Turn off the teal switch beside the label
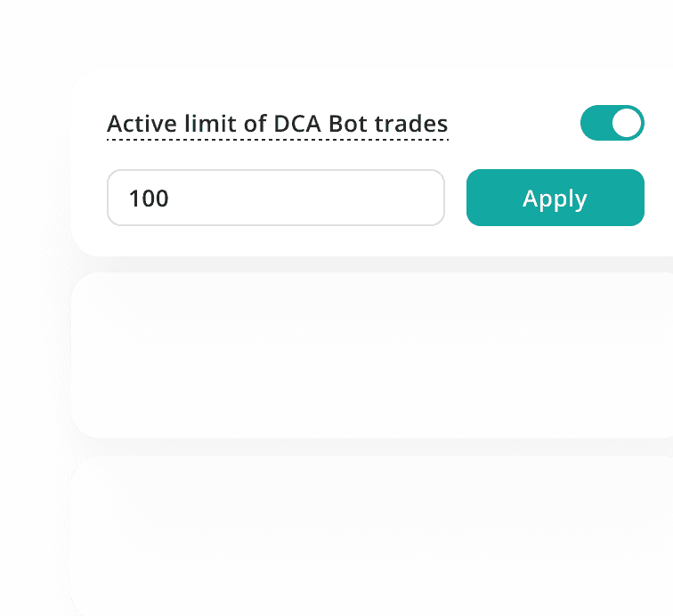This screenshot has width=673, height=616. coord(612,124)
